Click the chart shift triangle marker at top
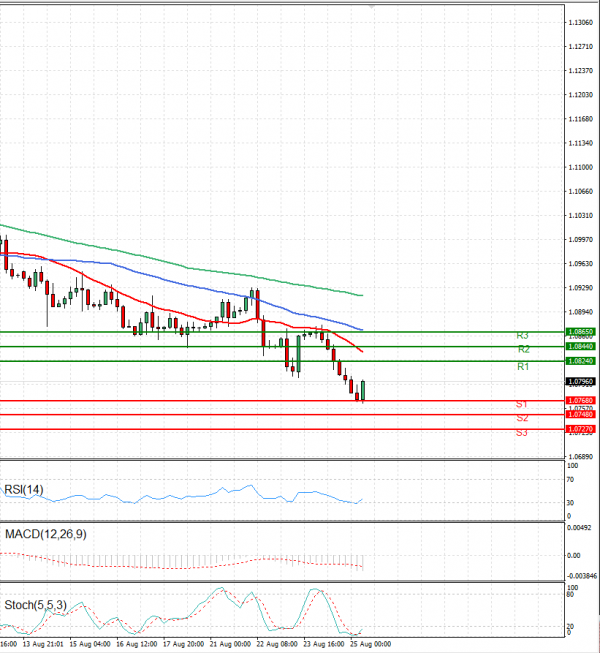 [x=371, y=7]
